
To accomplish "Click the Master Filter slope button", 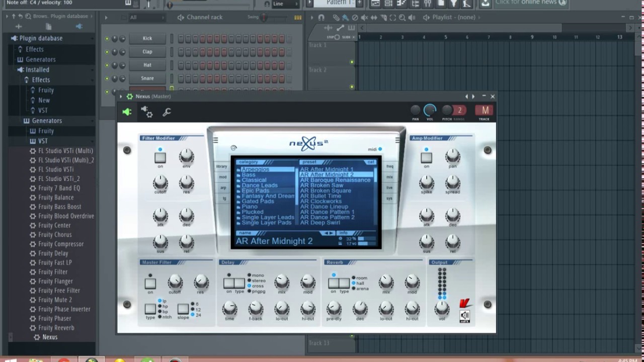I will [x=183, y=309].
